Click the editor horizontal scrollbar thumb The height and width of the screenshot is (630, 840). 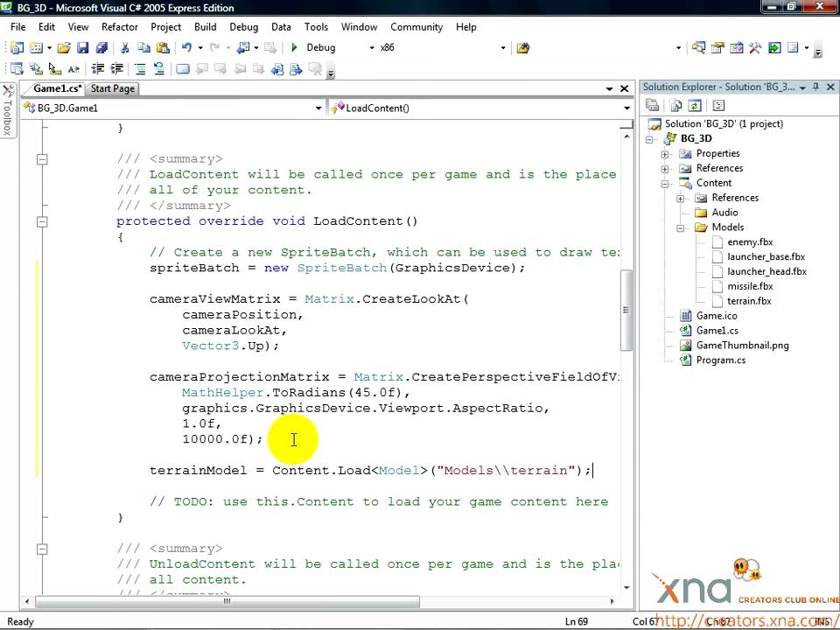(x=227, y=602)
